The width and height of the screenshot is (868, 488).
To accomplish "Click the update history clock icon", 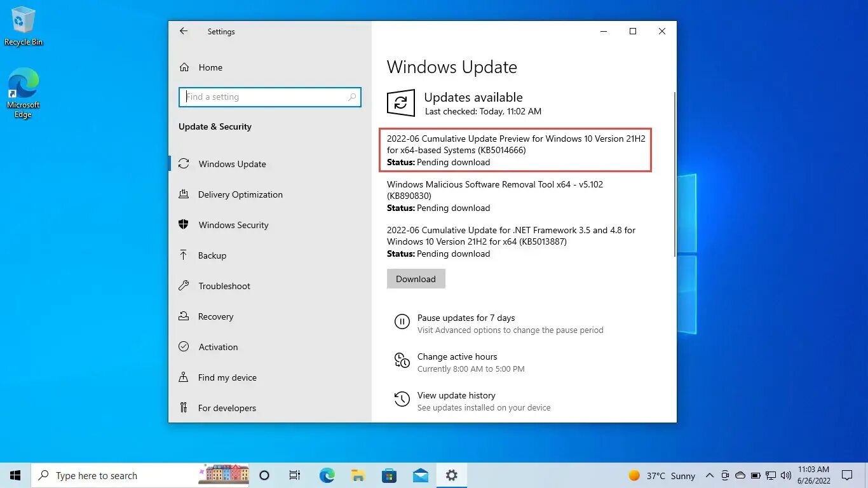I will pos(402,399).
